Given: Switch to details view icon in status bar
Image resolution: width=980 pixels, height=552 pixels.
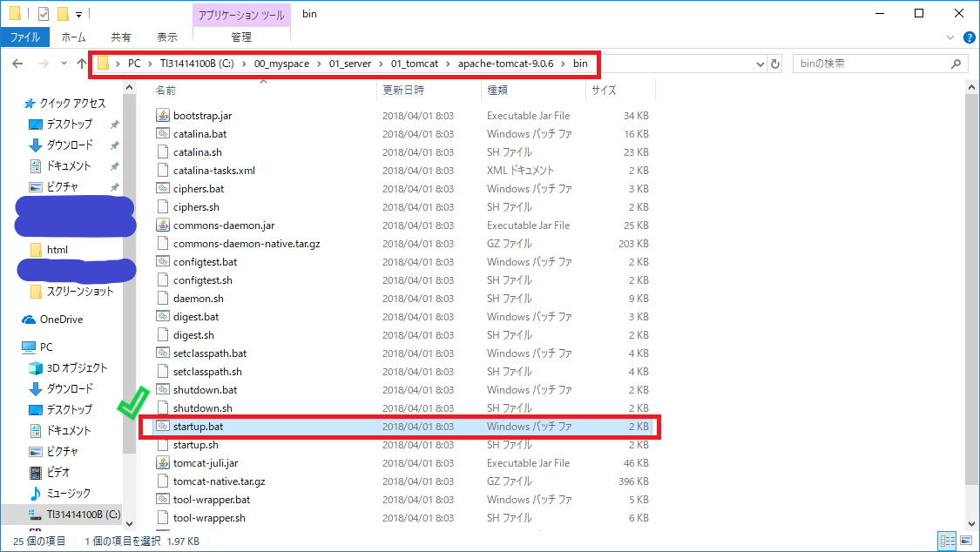Looking at the screenshot, I should pyautogui.click(x=948, y=541).
